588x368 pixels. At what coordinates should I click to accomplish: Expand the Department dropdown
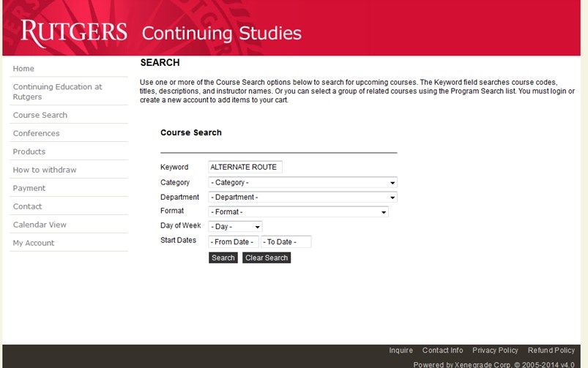[x=302, y=197]
